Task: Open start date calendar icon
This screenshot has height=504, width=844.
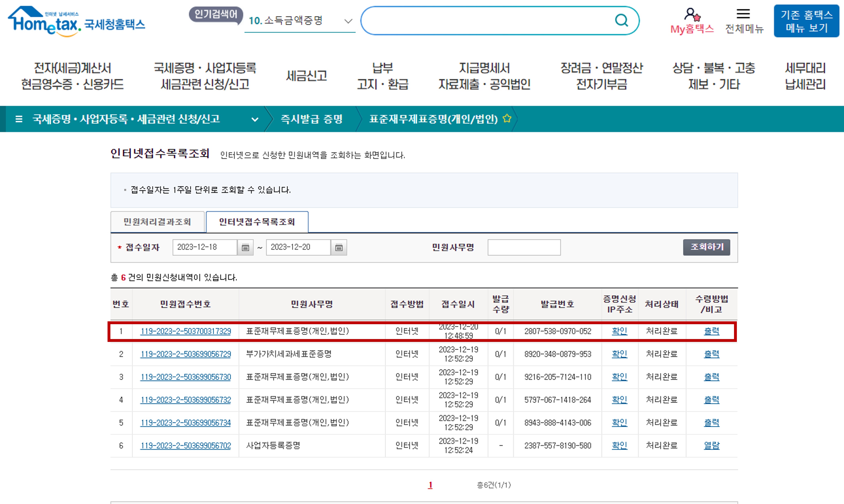Action: tap(245, 247)
